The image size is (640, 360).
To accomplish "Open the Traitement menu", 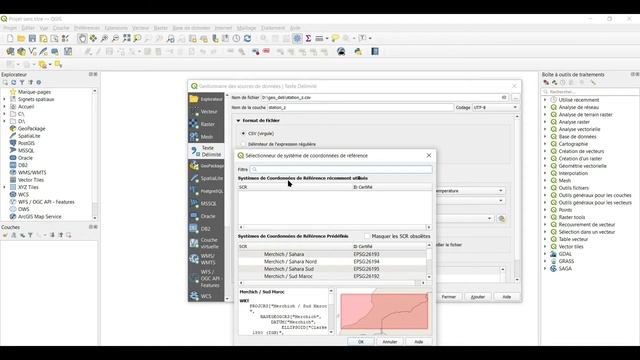I will click(273, 28).
